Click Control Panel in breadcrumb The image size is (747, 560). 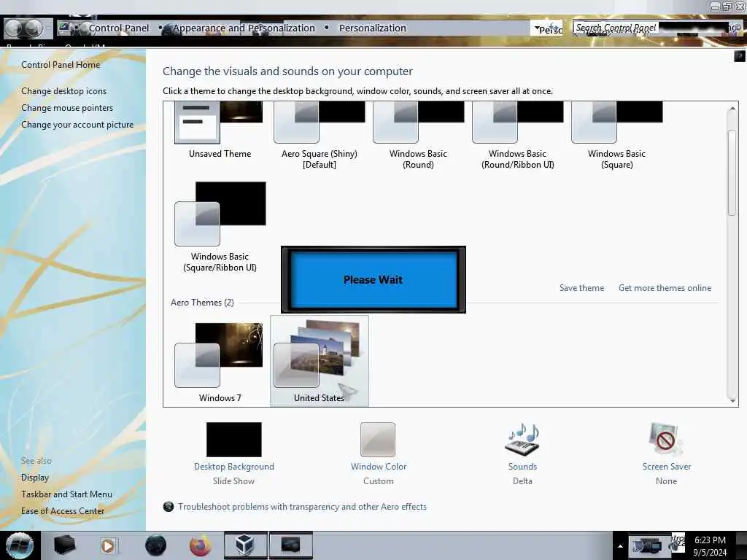point(119,28)
